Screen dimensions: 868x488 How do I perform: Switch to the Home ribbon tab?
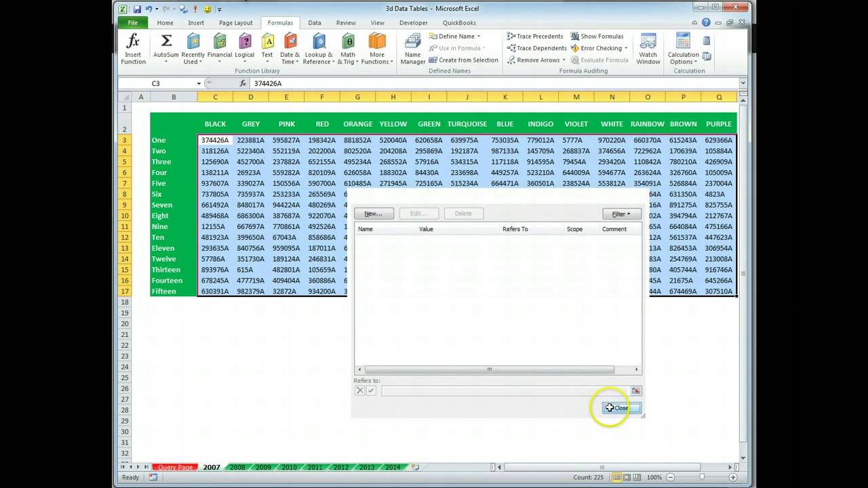165,22
